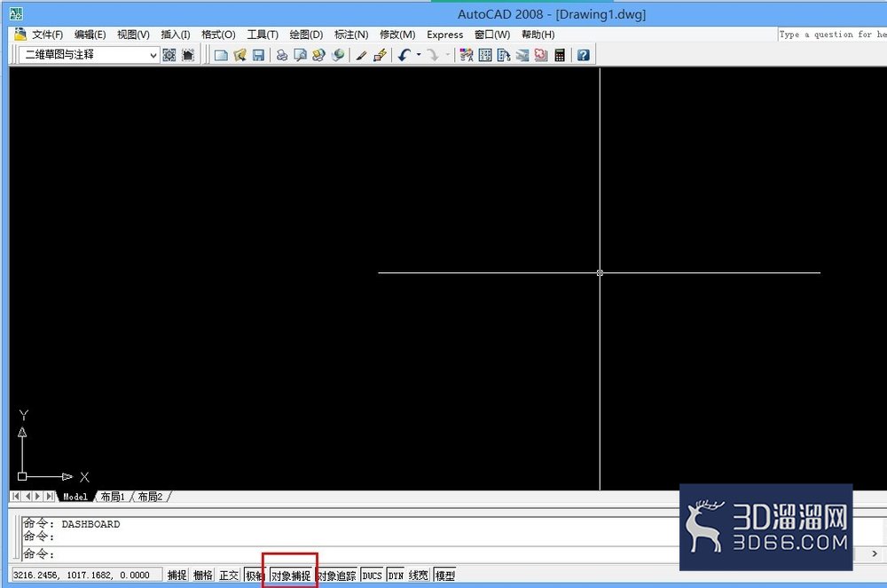The height and width of the screenshot is (588, 887).
Task: Open the Sheet Set Manager icon
Action: click(522, 55)
